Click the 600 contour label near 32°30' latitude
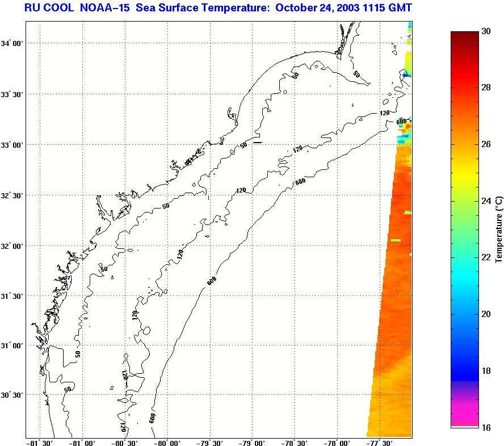The width and height of the screenshot is (504, 446). (301, 182)
